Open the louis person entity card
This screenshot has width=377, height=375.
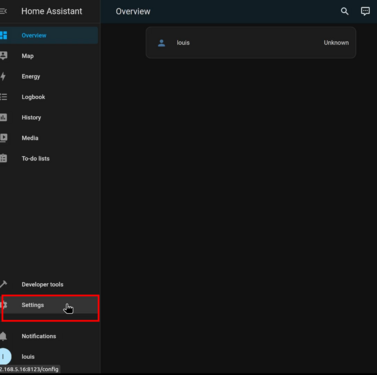251,43
